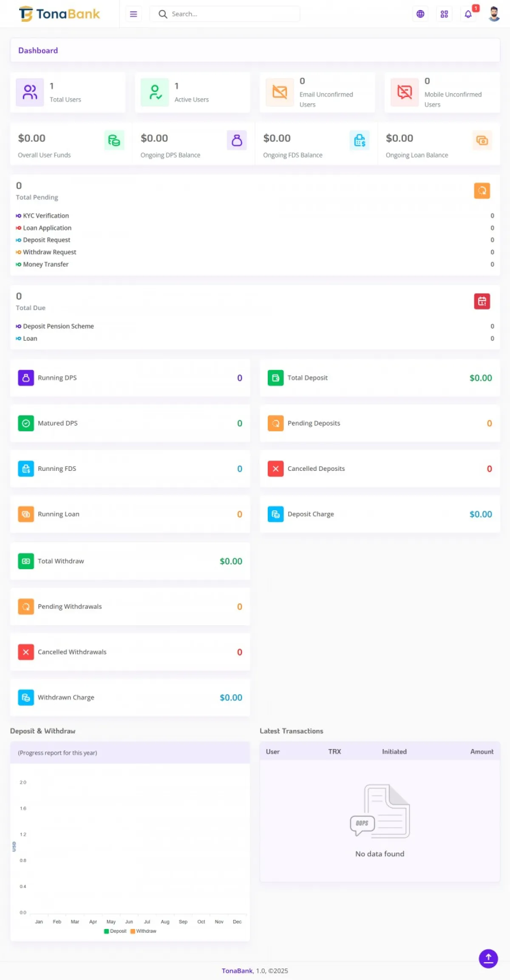
Task: Click the Active Users label
Action: 192,100
